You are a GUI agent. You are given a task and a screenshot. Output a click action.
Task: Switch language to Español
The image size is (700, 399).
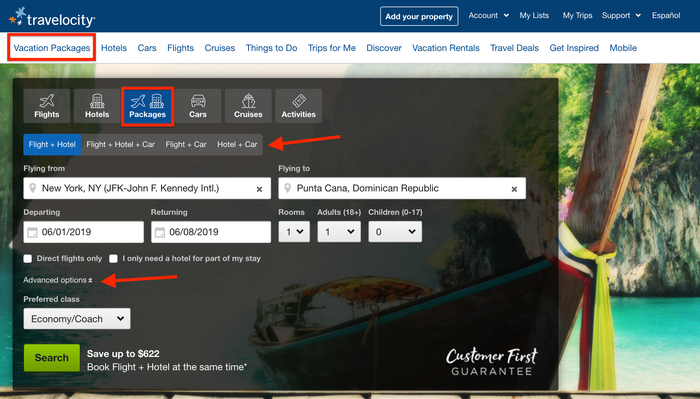pyautogui.click(x=666, y=16)
